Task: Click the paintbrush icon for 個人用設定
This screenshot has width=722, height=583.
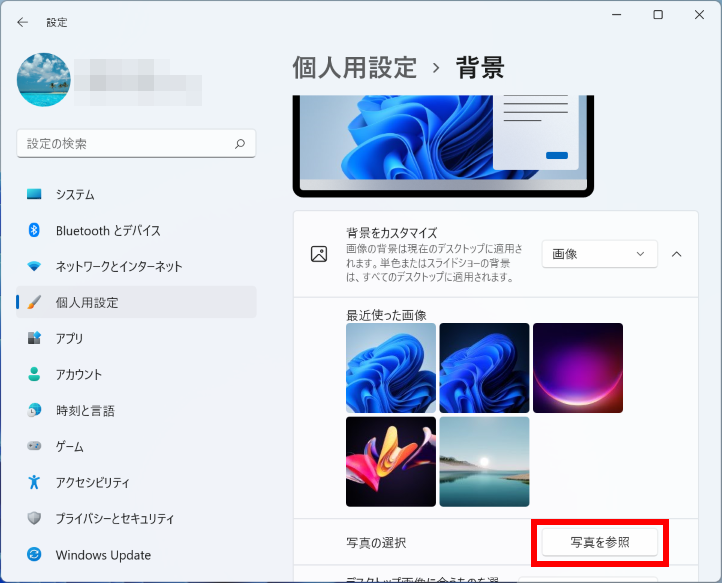Action: (x=34, y=302)
